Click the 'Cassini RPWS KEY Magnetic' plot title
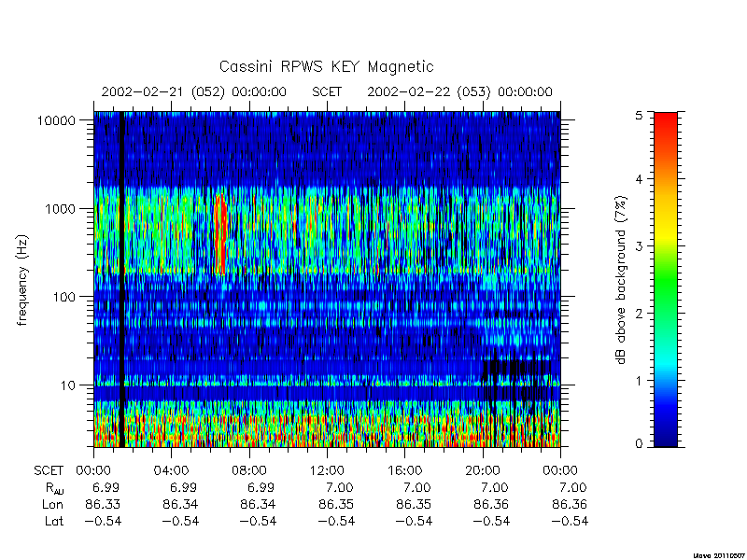This screenshot has height=560, width=747. click(326, 66)
